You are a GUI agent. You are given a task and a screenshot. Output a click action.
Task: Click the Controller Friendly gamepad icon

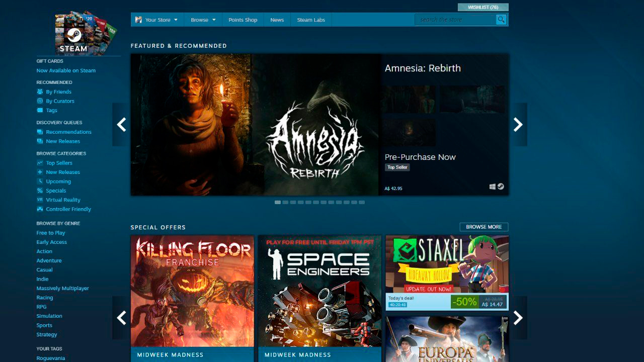[x=40, y=209]
